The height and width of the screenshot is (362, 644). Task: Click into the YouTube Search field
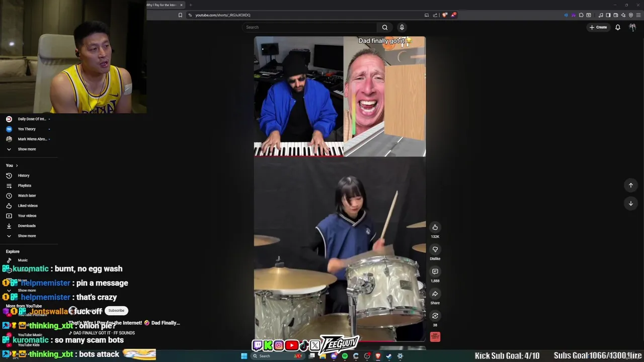tap(309, 27)
